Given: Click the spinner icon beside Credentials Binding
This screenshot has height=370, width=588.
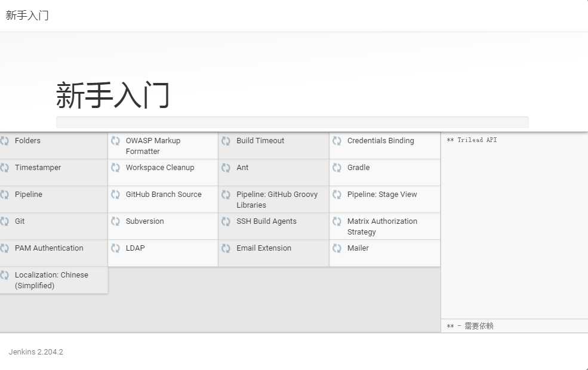Looking at the screenshot, I should click(337, 141).
